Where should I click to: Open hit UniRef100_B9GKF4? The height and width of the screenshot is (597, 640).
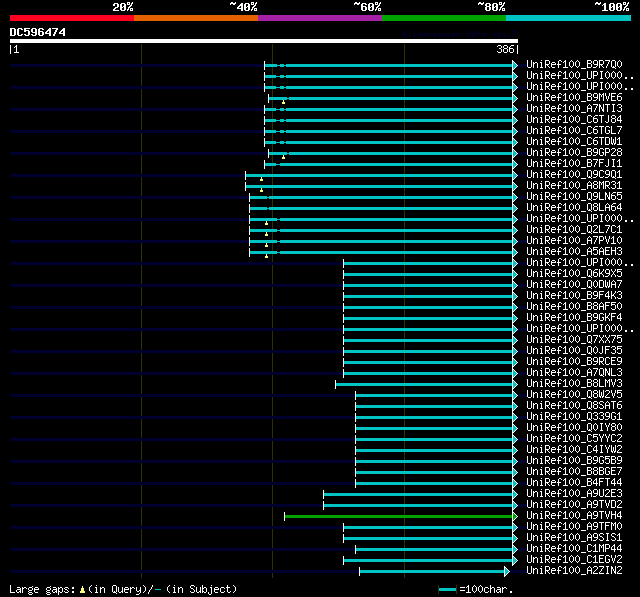tap(574, 318)
